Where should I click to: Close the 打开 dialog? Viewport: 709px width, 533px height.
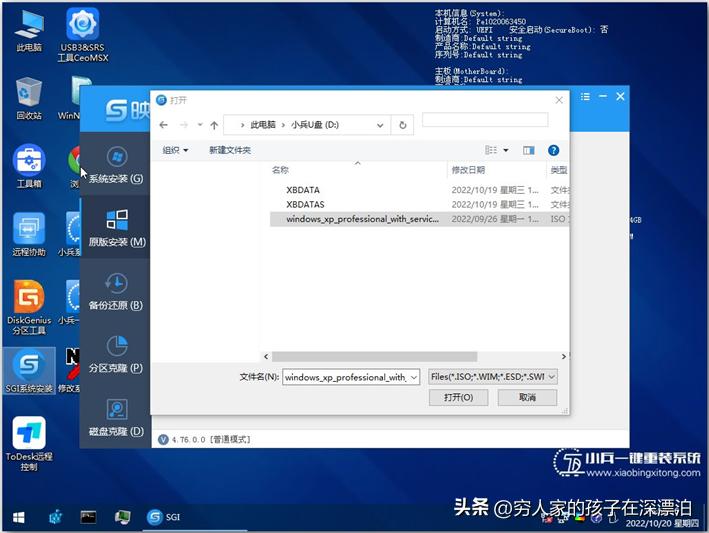559,100
